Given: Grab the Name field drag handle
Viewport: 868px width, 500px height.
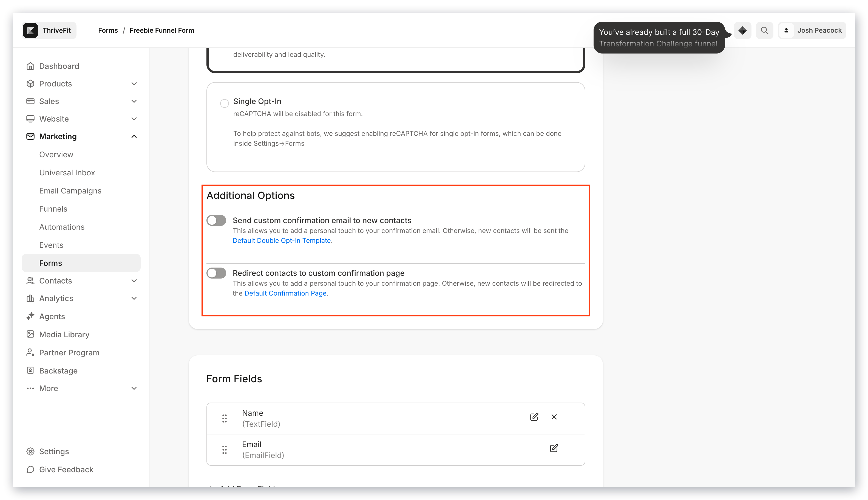Looking at the screenshot, I should (224, 418).
